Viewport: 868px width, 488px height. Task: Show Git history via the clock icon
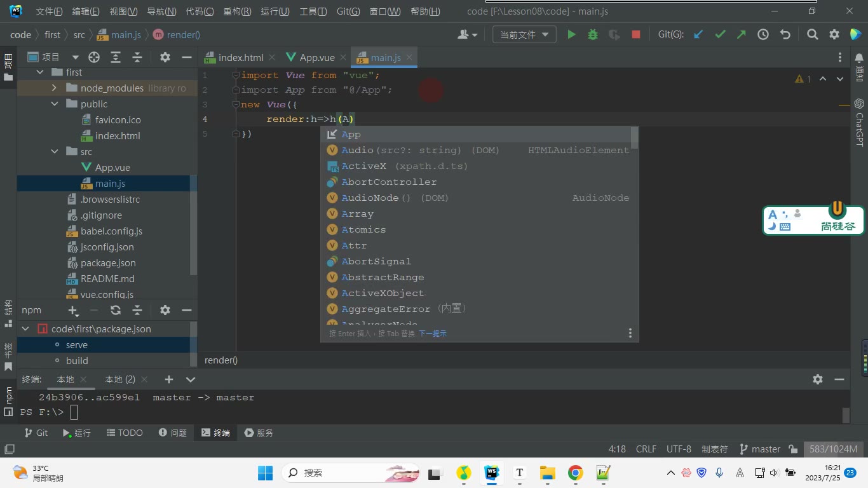763,35
